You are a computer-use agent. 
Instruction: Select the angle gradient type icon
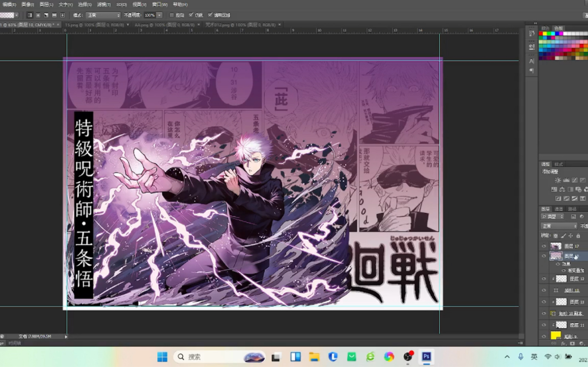pos(46,15)
